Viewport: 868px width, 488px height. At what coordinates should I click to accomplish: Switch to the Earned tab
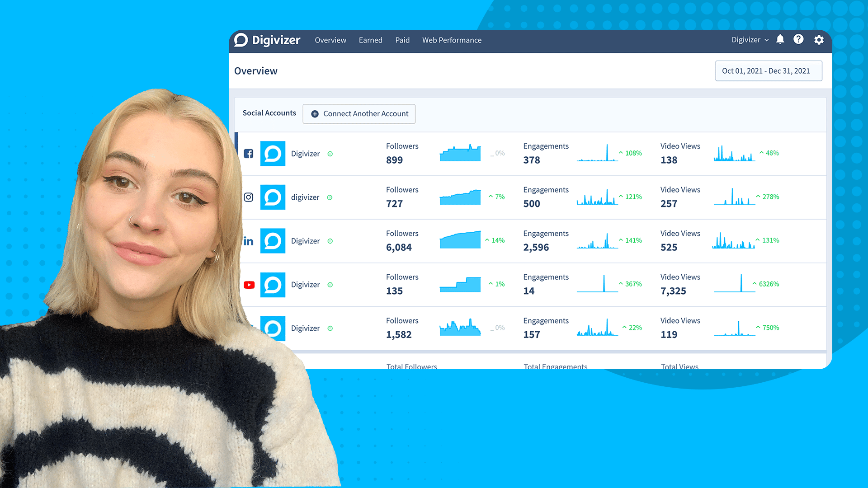(371, 40)
